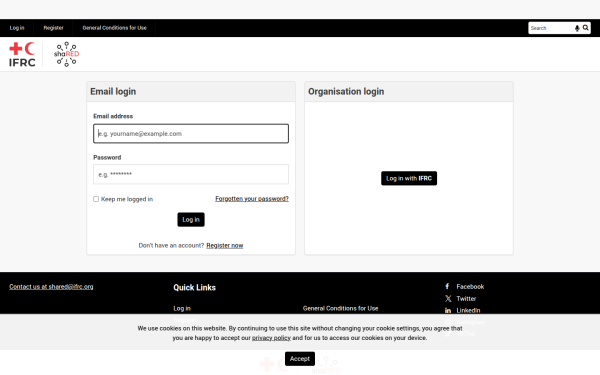Tick the Keep me logged in checkbox

(96, 199)
